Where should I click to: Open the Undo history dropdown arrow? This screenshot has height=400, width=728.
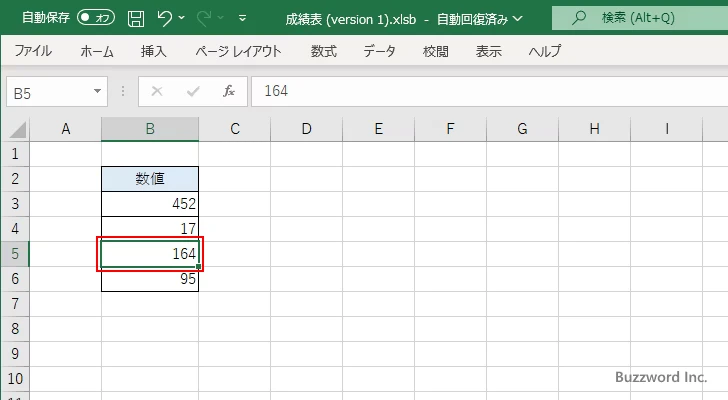pos(182,18)
